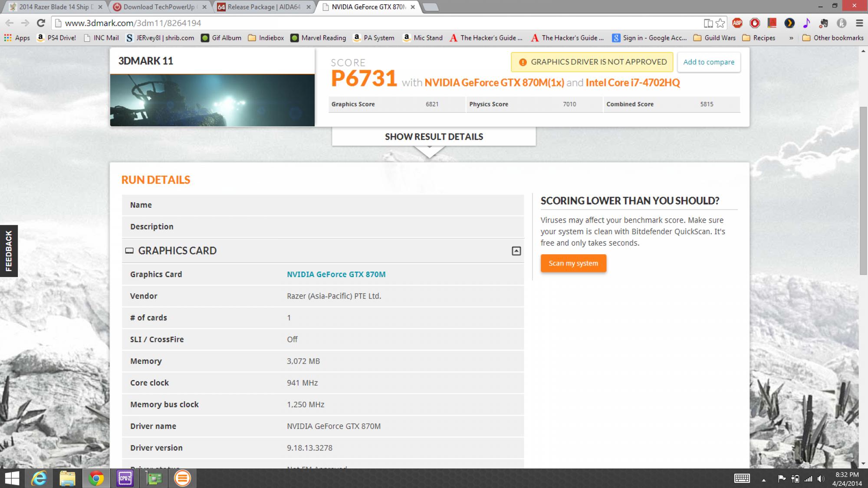Switch to CPU-Z in the taskbar
Viewport: 868px width, 488px height.
[x=125, y=478]
